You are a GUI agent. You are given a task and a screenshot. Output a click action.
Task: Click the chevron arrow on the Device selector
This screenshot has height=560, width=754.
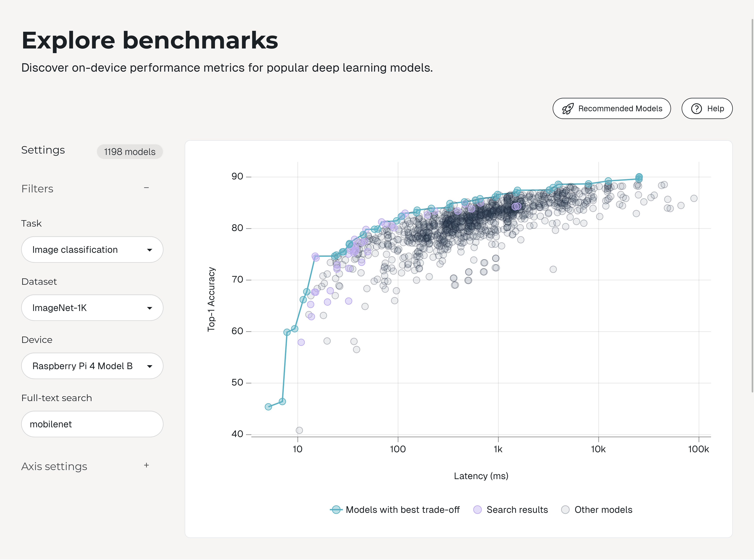point(150,366)
